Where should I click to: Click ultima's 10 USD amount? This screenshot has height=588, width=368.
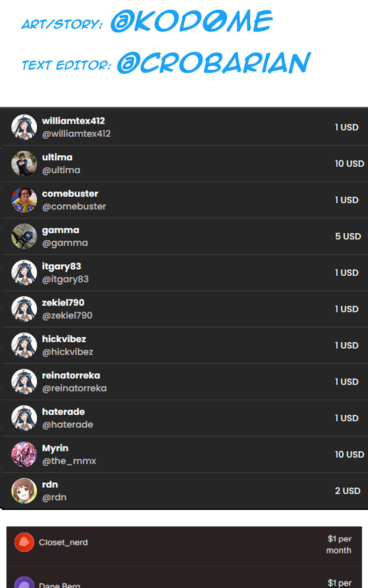point(350,164)
